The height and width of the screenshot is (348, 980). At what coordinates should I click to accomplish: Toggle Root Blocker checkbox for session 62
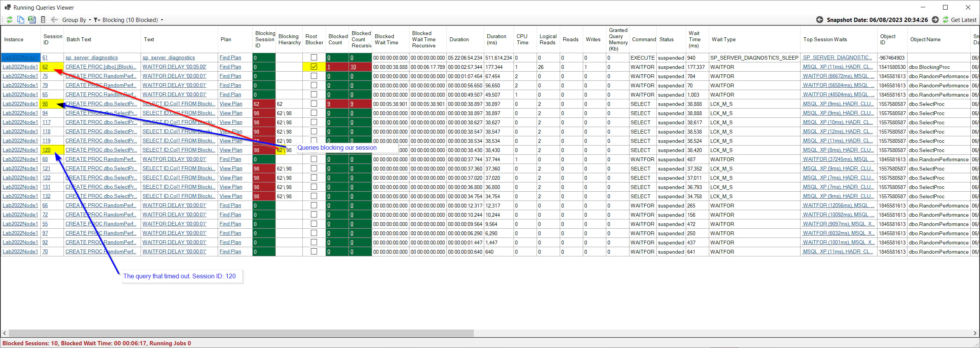(x=314, y=67)
